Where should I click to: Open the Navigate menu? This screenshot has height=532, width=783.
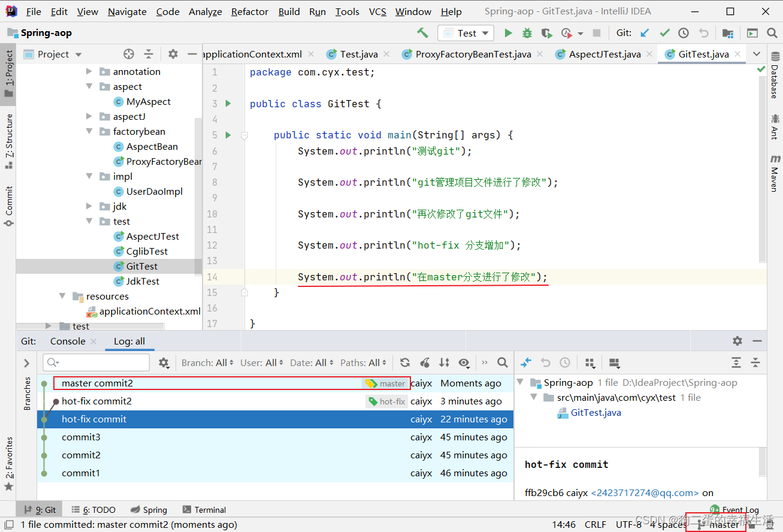127,11
